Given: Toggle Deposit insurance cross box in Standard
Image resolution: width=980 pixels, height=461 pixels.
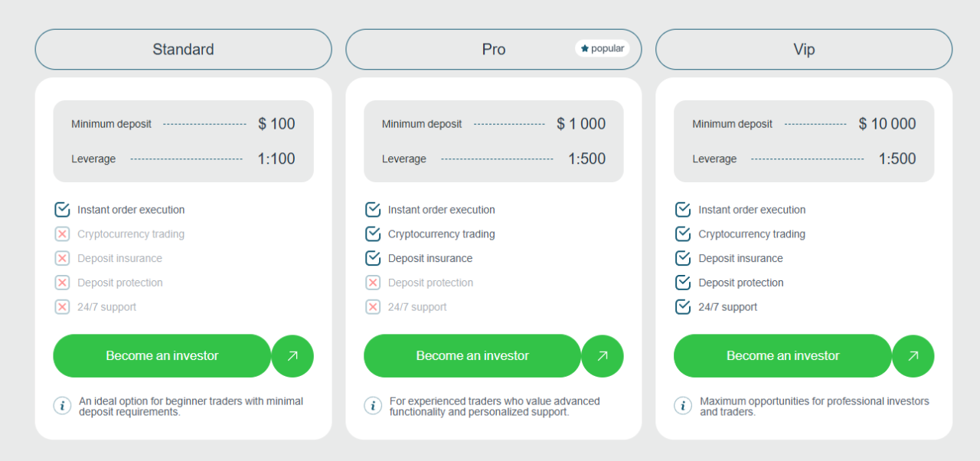Looking at the screenshot, I should click(x=63, y=259).
